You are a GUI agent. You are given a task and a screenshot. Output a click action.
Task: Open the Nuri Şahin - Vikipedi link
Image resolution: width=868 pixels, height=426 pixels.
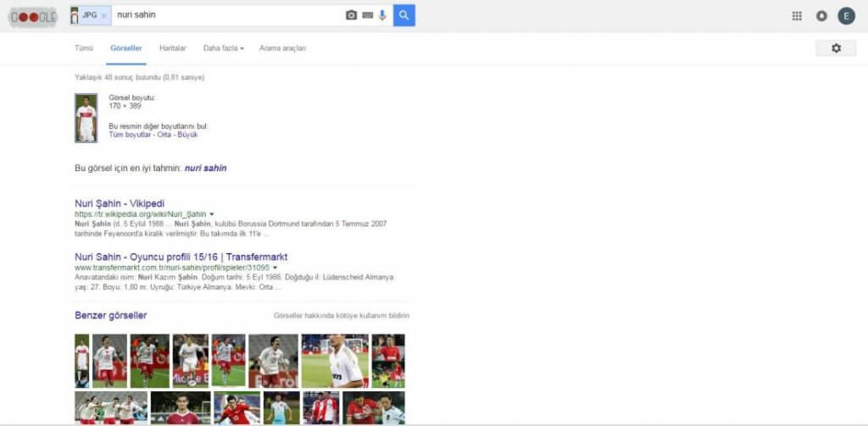[120, 203]
